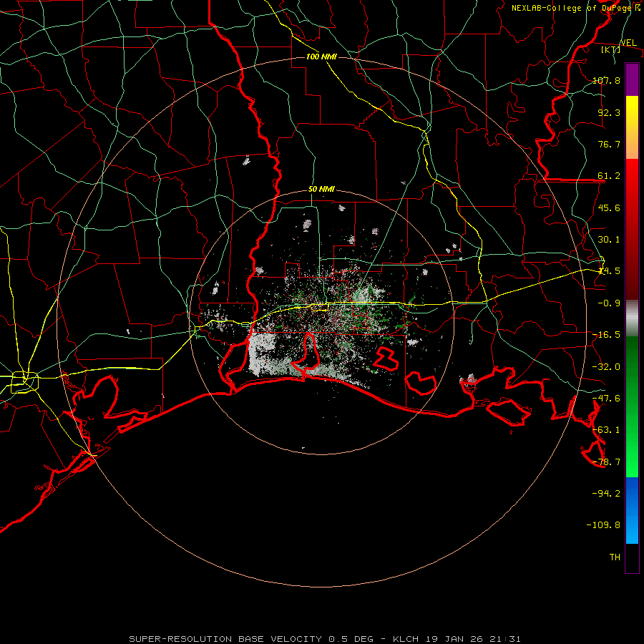This screenshot has width=644, height=644.
Task: Select the 61.2 scale value
Action: (x=609, y=176)
